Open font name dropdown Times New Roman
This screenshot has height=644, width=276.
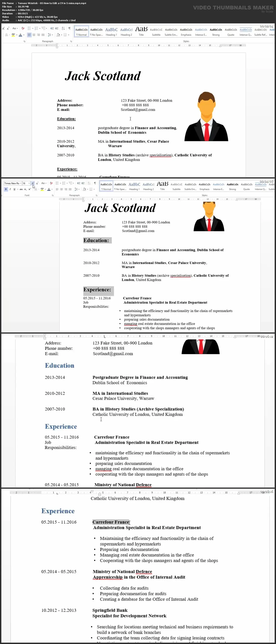click(x=21, y=183)
